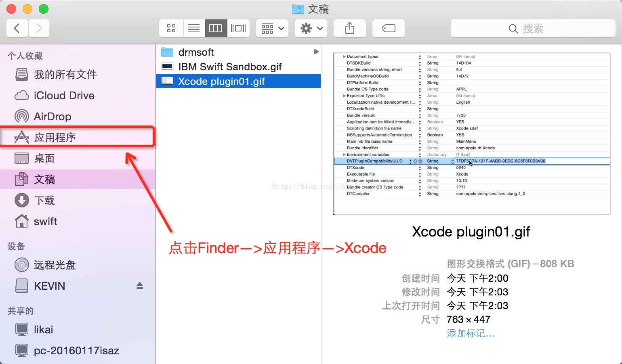Image resolution: width=622 pixels, height=364 pixels.
Task: Minimize the Finder window
Action: pyautogui.click(x=27, y=9)
